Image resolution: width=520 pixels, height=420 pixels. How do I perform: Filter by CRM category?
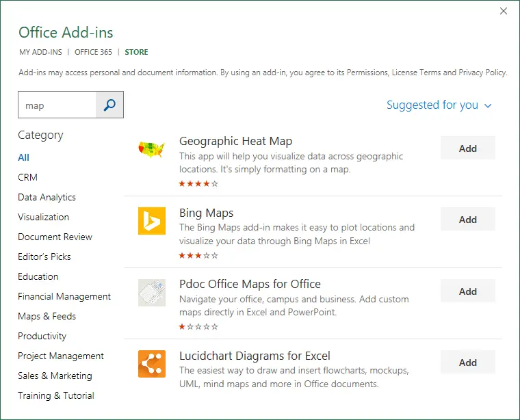(x=27, y=177)
